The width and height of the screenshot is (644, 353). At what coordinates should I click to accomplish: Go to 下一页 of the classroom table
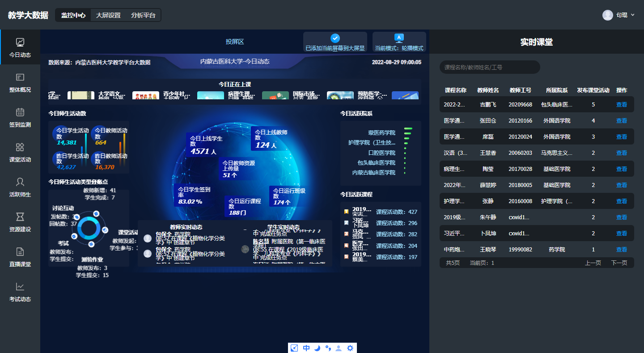pyautogui.click(x=619, y=263)
